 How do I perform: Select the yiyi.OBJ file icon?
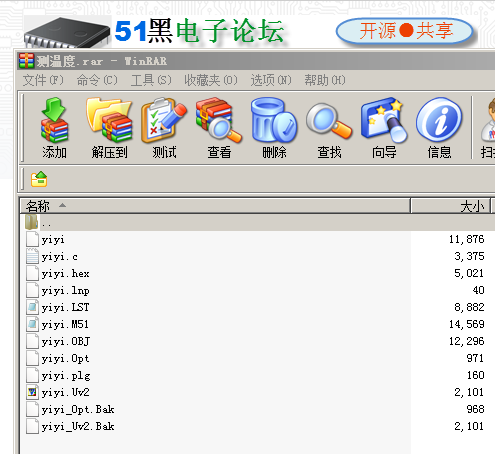(x=32, y=341)
